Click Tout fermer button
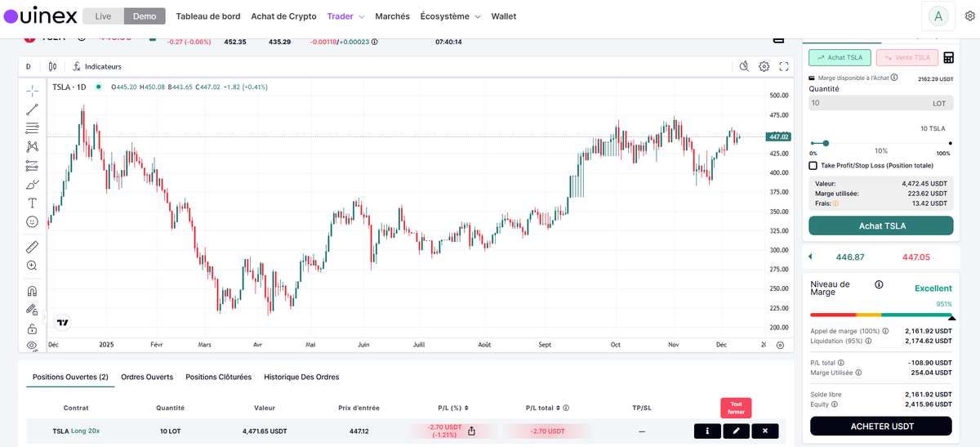Viewport: 980px width, 447px height. [736, 408]
